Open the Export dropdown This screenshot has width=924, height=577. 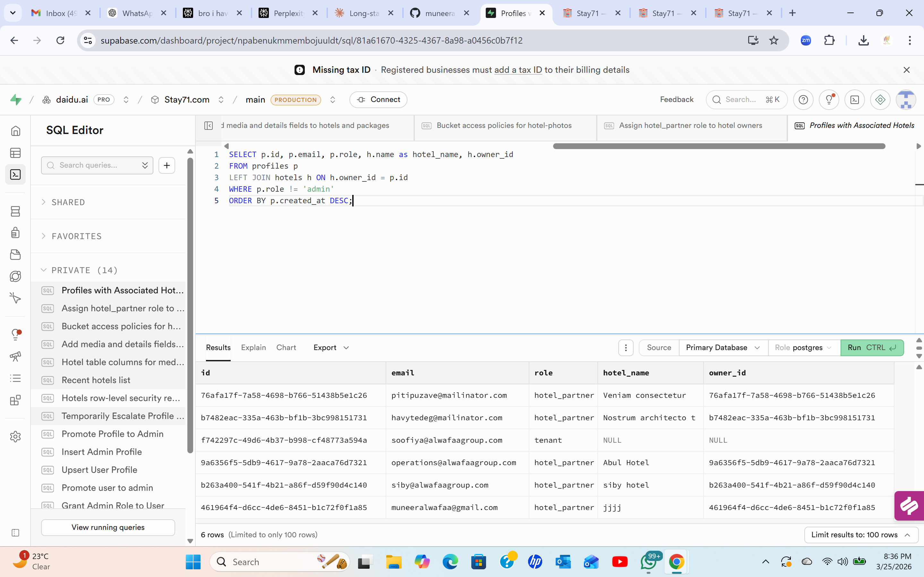[x=331, y=348]
